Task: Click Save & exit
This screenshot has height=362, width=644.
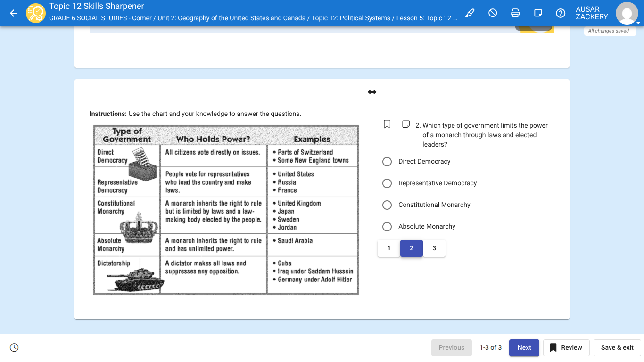Action: point(617,347)
